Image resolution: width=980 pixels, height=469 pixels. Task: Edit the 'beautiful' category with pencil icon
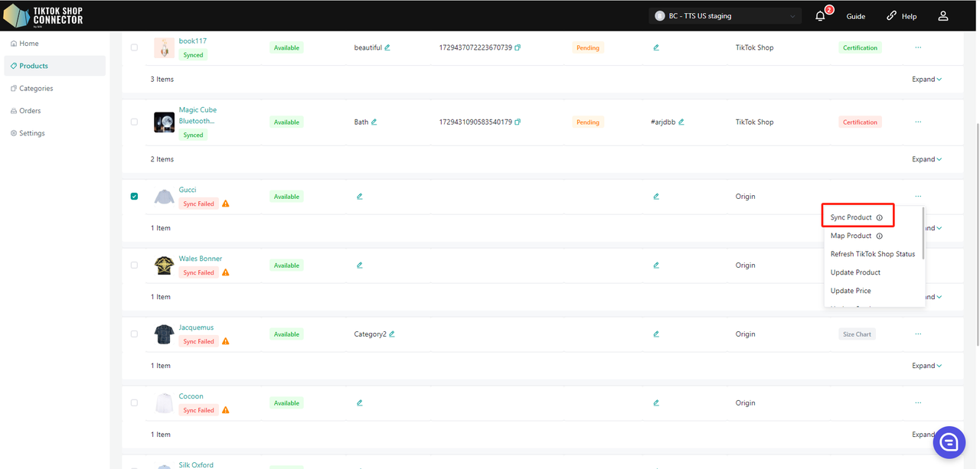pyautogui.click(x=387, y=47)
